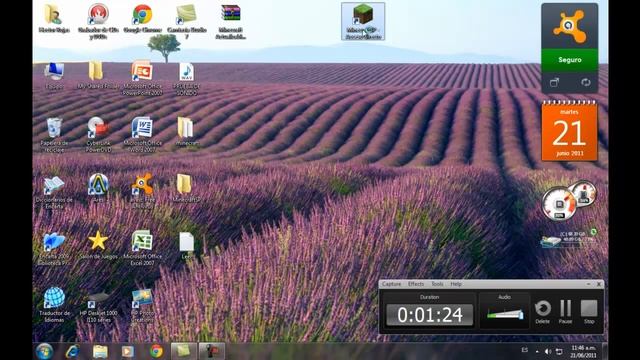Launch HP Photo Creations shortcut
640x360 pixels.
[x=142, y=305]
